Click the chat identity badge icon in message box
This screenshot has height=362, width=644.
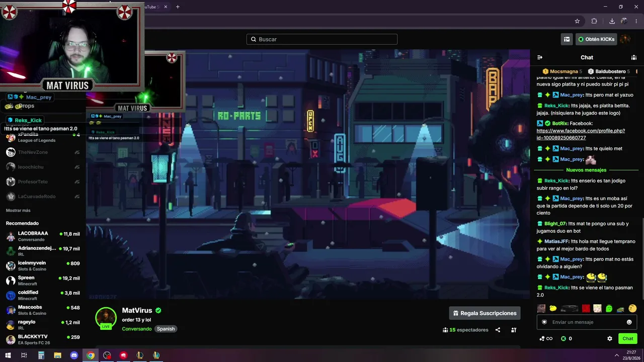coord(544,322)
